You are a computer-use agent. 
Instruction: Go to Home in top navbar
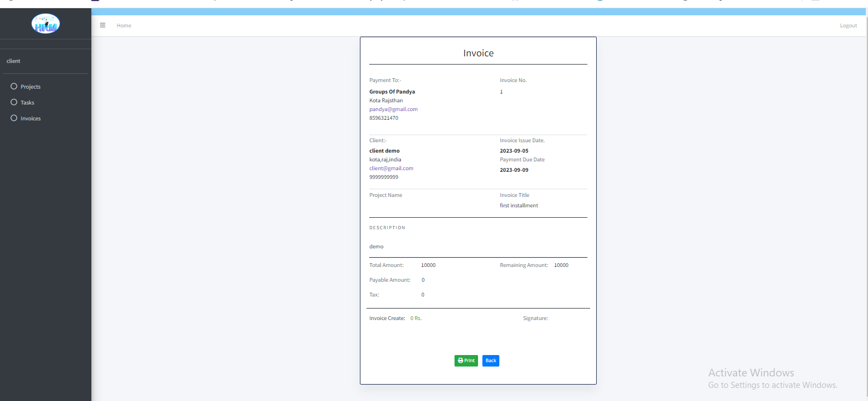(124, 26)
